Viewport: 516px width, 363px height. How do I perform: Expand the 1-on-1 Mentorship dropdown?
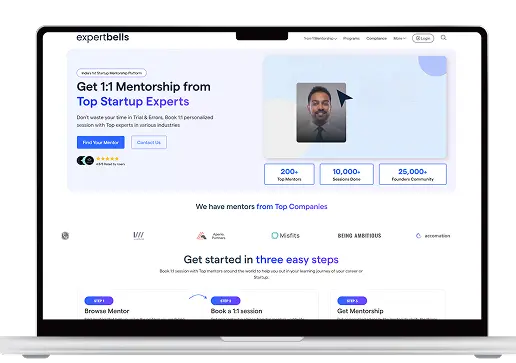coord(320,38)
